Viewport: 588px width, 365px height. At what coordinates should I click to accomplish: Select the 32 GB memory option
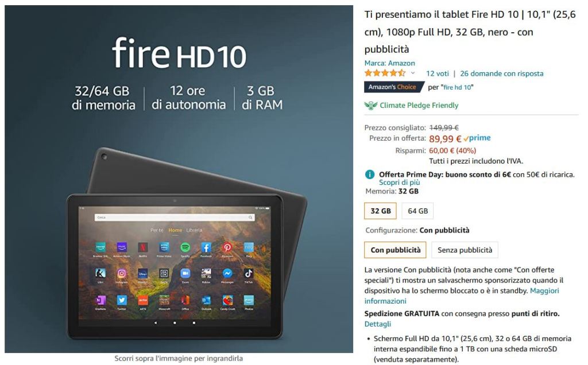click(x=380, y=211)
